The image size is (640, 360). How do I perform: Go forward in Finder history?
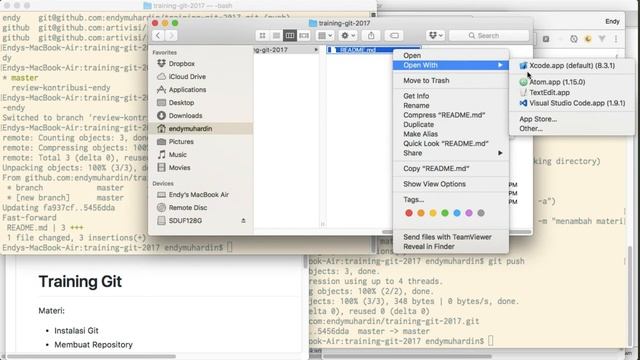[x=171, y=36]
